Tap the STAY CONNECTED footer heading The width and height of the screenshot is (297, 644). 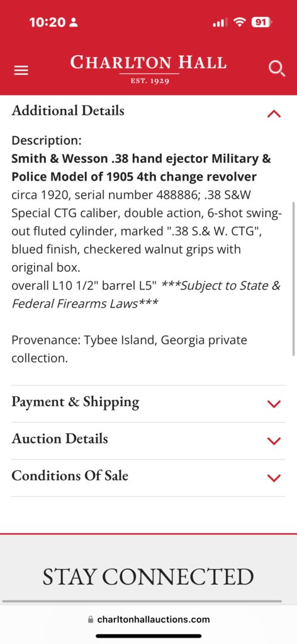(x=148, y=576)
